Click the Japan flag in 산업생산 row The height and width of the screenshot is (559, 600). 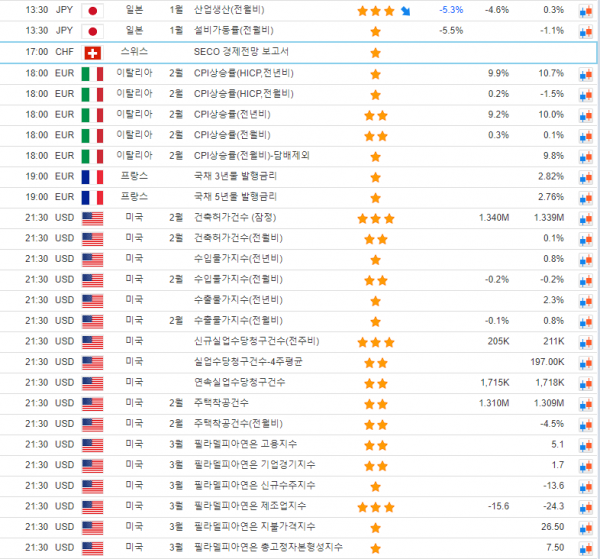[93, 11]
